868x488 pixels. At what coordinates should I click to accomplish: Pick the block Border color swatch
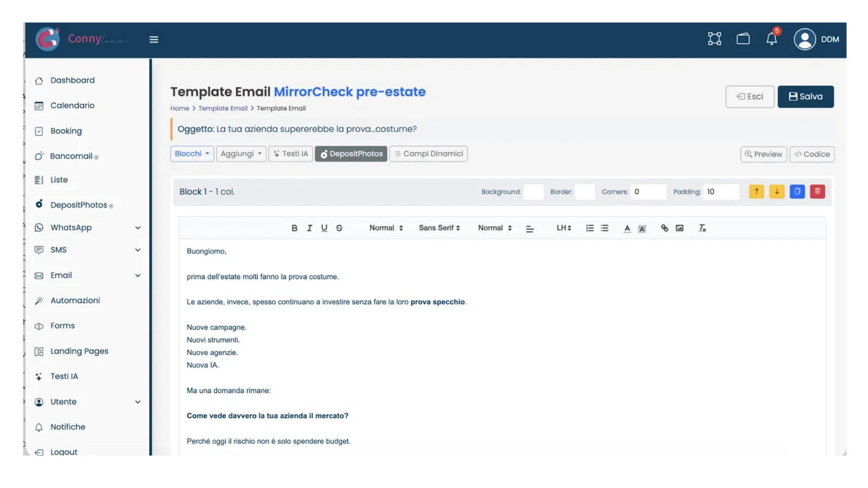tap(585, 192)
